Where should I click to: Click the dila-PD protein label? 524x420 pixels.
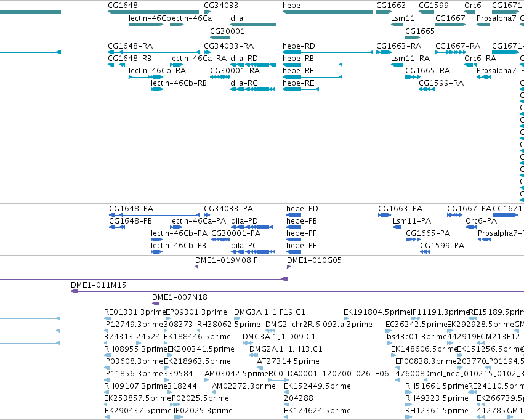pyautogui.click(x=244, y=221)
